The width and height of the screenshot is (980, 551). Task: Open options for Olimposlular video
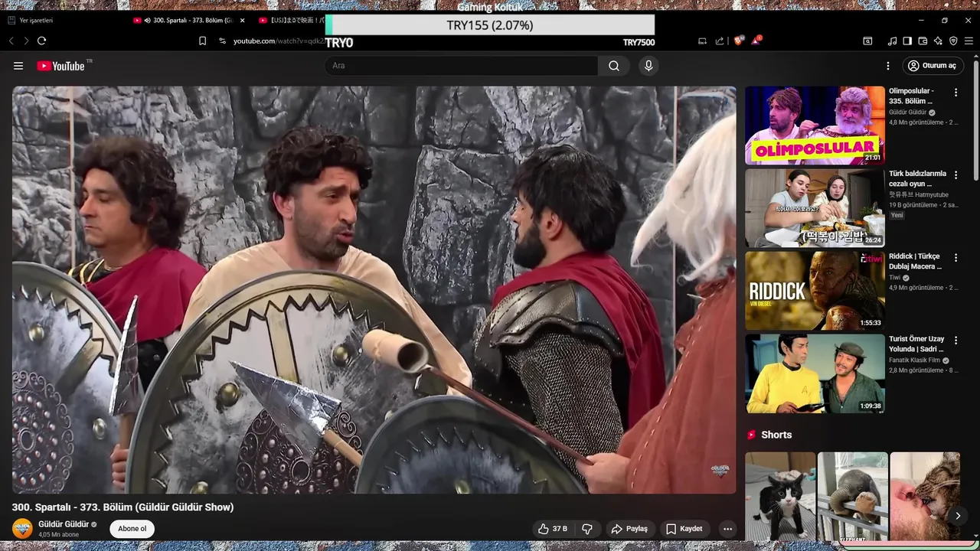[x=955, y=93]
